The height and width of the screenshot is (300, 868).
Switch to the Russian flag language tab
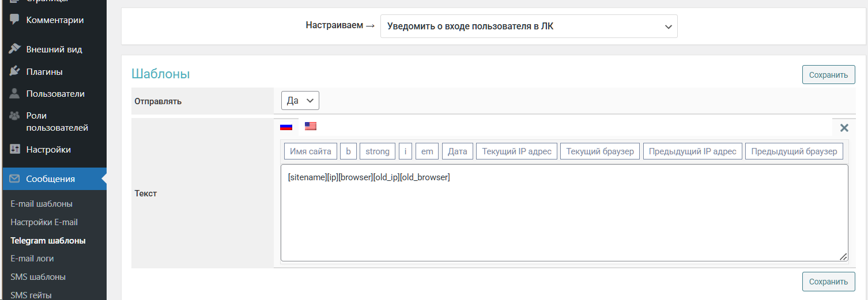pyautogui.click(x=286, y=127)
